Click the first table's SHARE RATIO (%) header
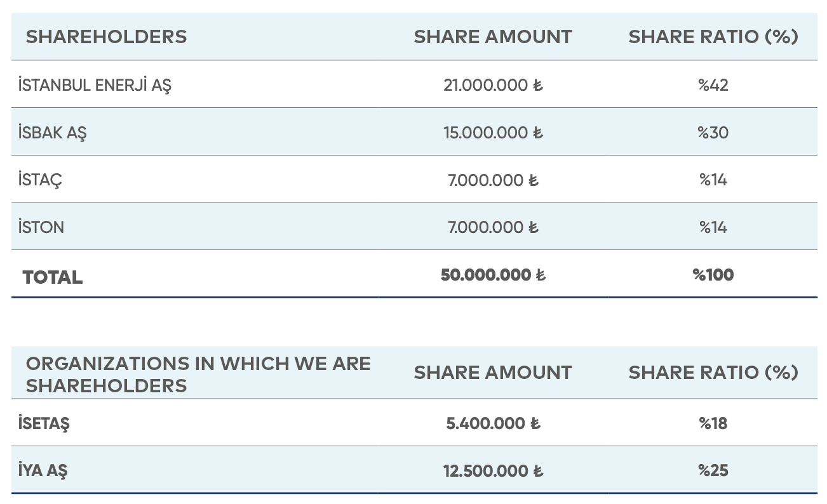Image resolution: width=827 pixels, height=504 pixels. coord(713,37)
